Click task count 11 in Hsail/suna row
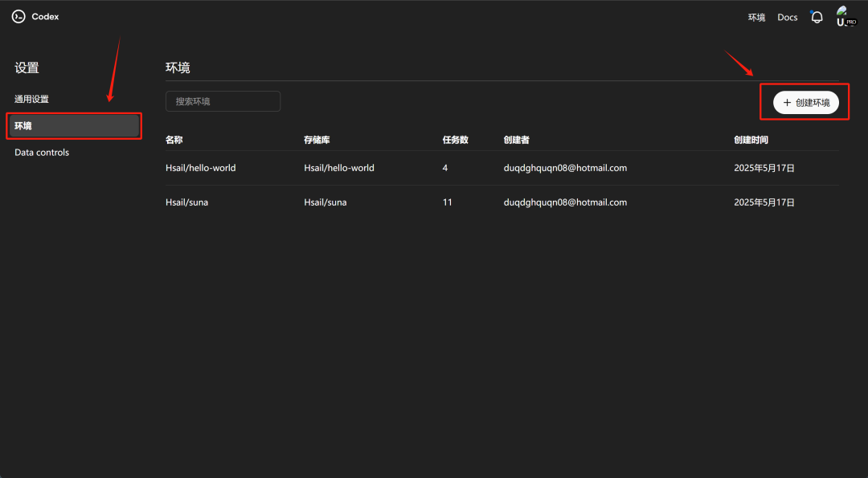The width and height of the screenshot is (868, 478). click(447, 202)
